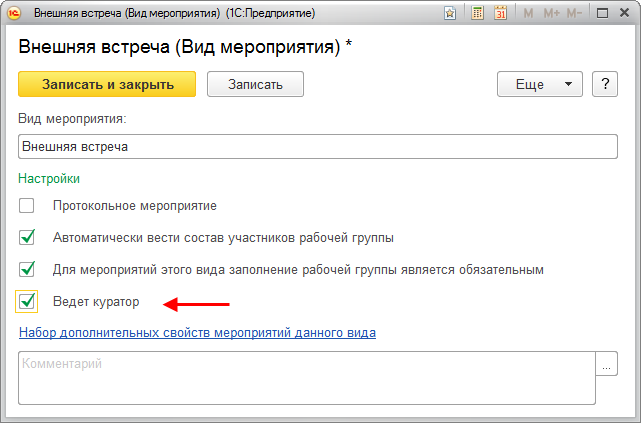The width and height of the screenshot is (641, 423).
Task: Click Записать и закрыть button
Action: point(107,84)
